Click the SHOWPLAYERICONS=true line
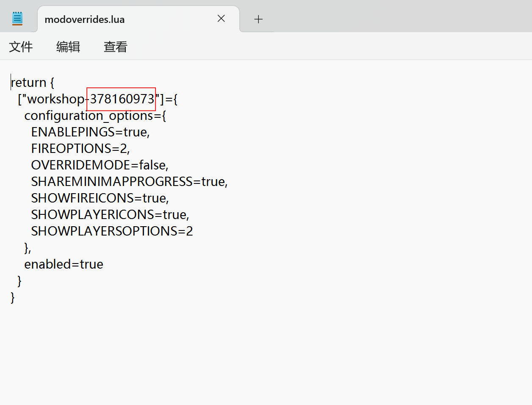The height and width of the screenshot is (405, 532). point(110,215)
